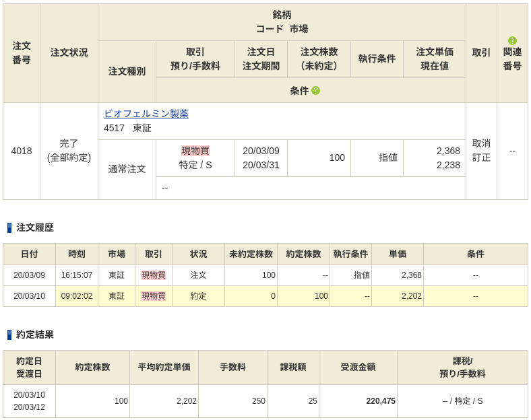Click time 09:02:02 in history

(x=77, y=296)
